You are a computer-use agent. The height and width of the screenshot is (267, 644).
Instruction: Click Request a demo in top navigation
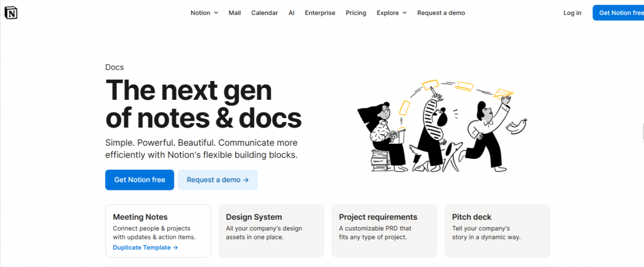[441, 13]
